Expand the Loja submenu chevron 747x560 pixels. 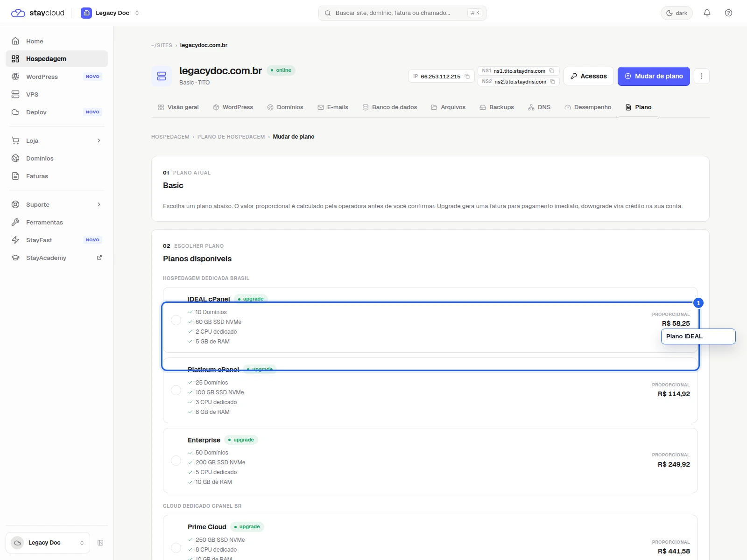click(99, 140)
